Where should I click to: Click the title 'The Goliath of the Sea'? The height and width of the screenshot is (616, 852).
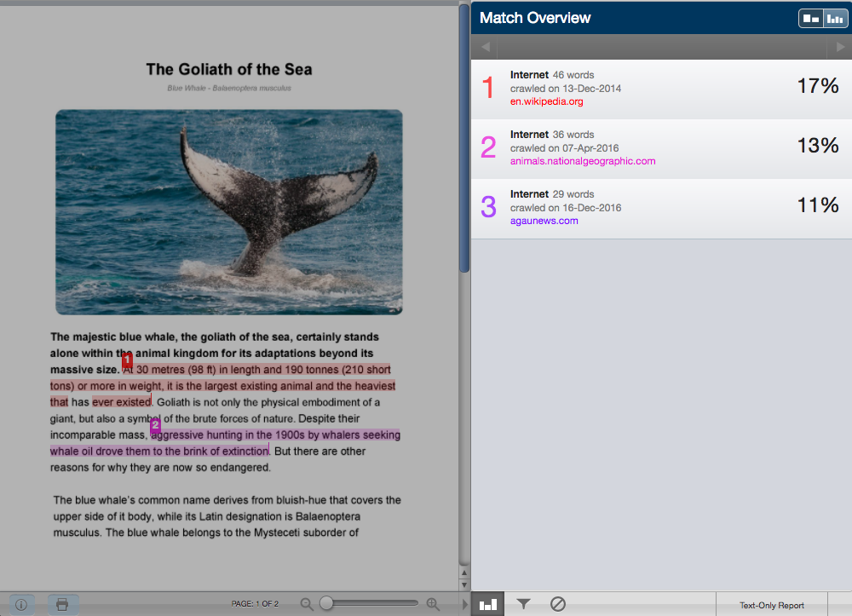pos(228,70)
